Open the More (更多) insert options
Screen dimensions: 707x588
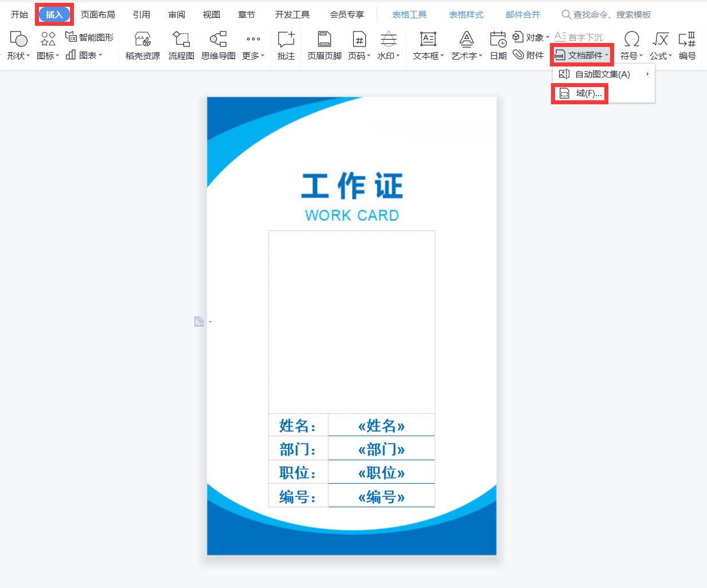click(253, 45)
